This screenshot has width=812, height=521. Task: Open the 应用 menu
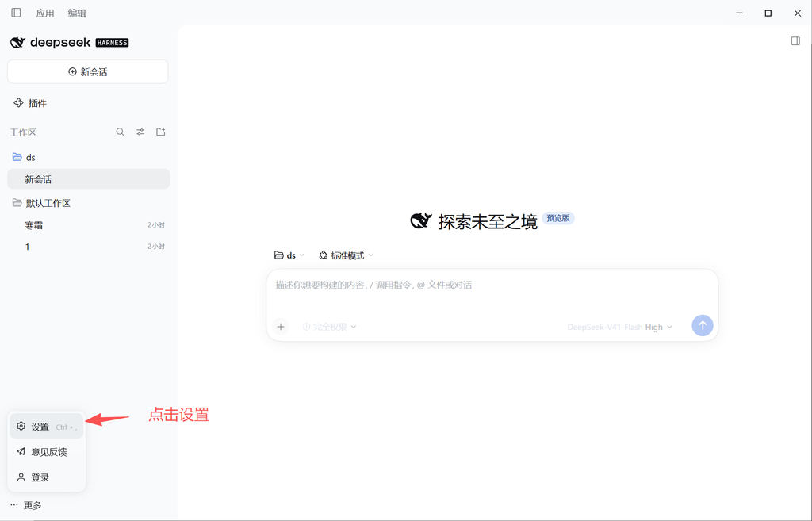pyautogui.click(x=45, y=13)
